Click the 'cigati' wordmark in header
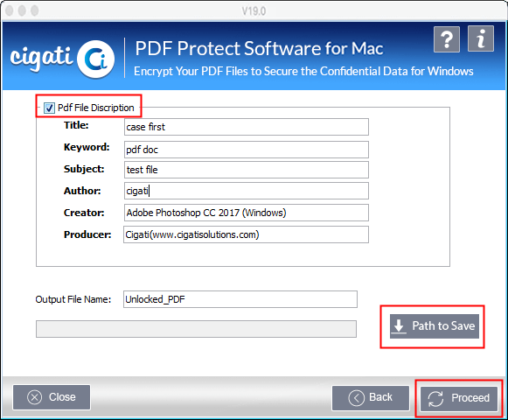508x420 pixels. tap(41, 58)
